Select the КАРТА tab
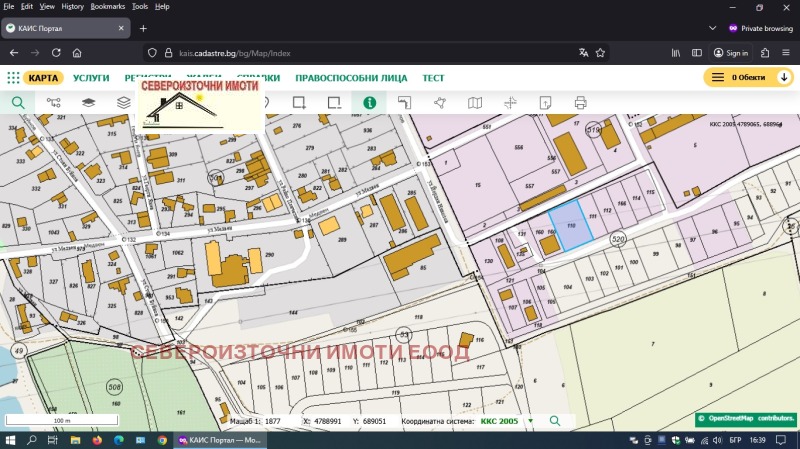This screenshot has width=800, height=449. [x=43, y=77]
